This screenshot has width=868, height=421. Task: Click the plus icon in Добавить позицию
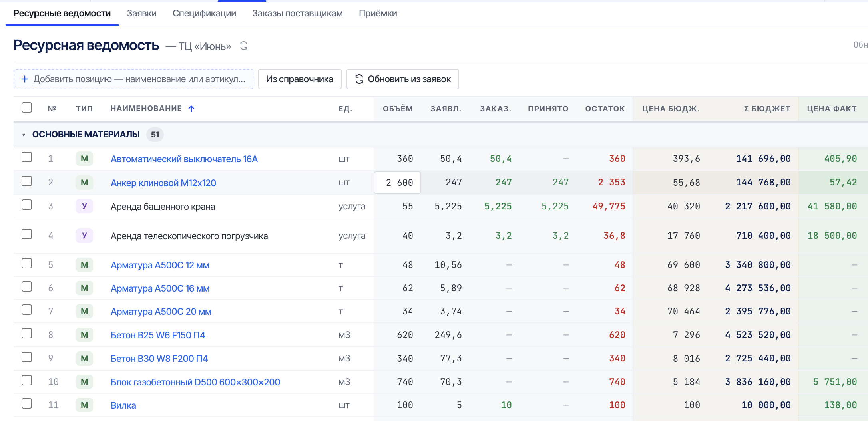25,79
